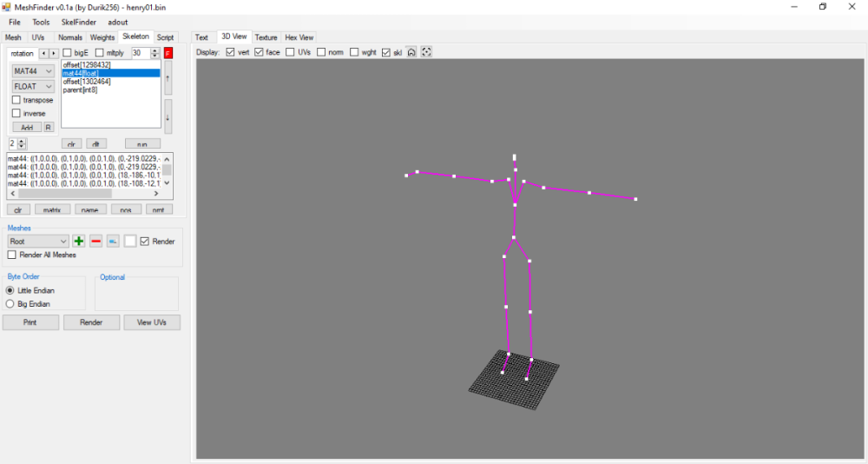The image size is (868, 464).
Task: Click the red minus remove mesh icon
Action: pyautogui.click(x=96, y=241)
